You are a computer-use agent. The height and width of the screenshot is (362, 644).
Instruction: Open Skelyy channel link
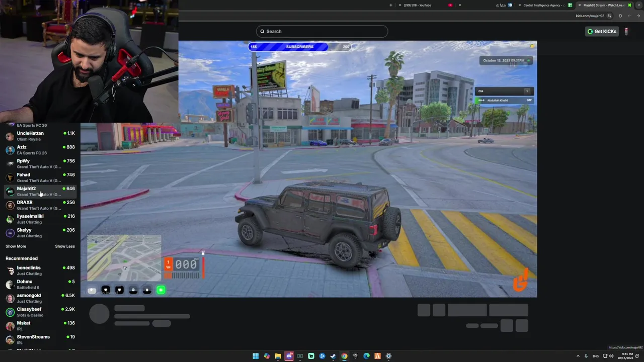tap(40, 233)
